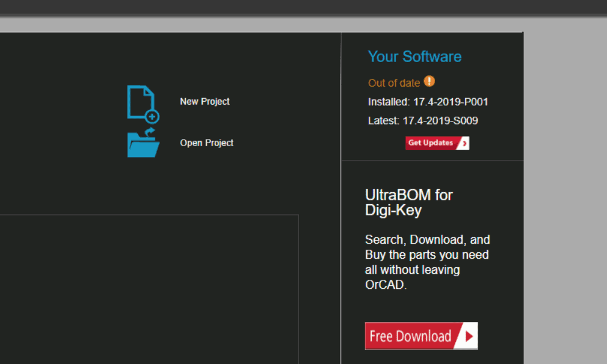Screen dimensions: 607x364
Task: Click the Free Download button
Action: (x=421, y=336)
